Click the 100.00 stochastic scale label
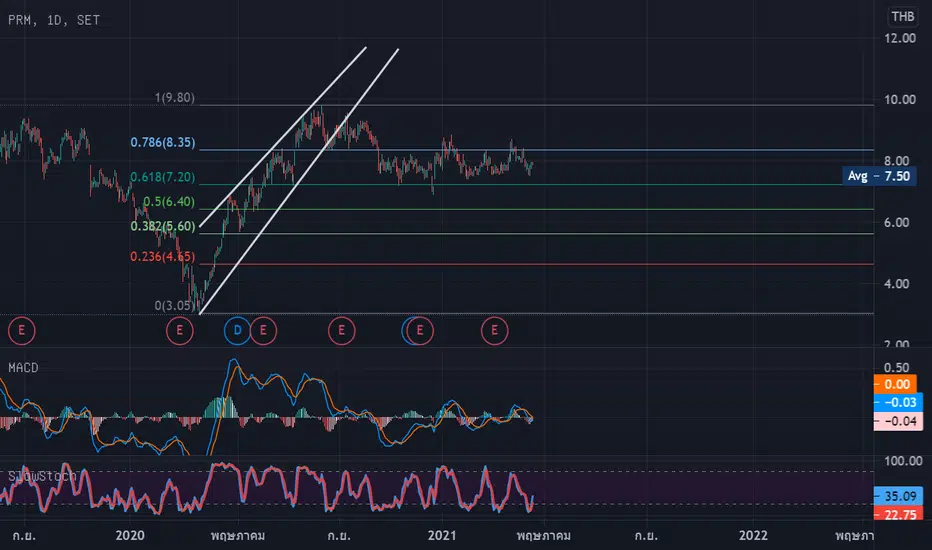The image size is (932, 550). pyautogui.click(x=903, y=461)
